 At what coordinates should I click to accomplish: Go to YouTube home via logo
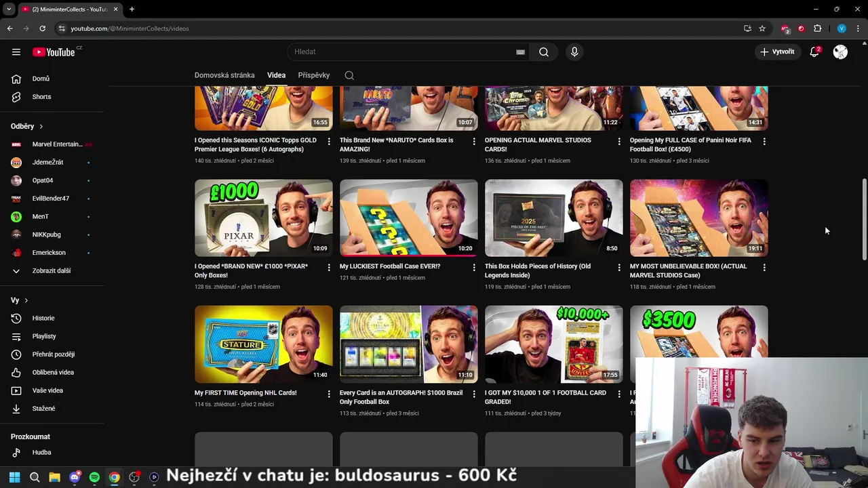click(x=54, y=52)
